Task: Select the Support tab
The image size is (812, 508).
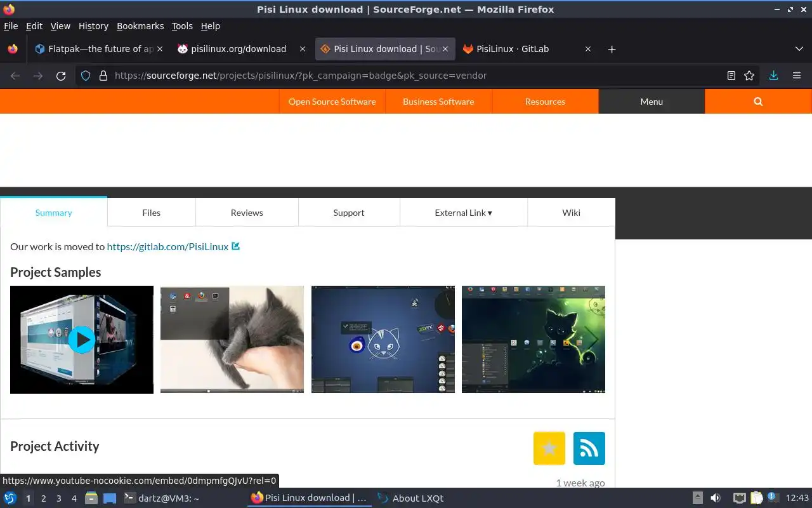Action: point(349,213)
